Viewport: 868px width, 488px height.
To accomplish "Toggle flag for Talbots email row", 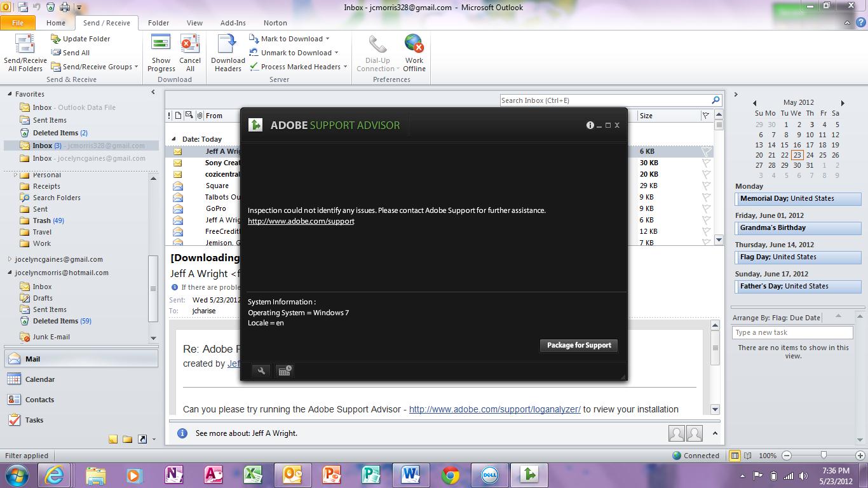I will click(706, 197).
